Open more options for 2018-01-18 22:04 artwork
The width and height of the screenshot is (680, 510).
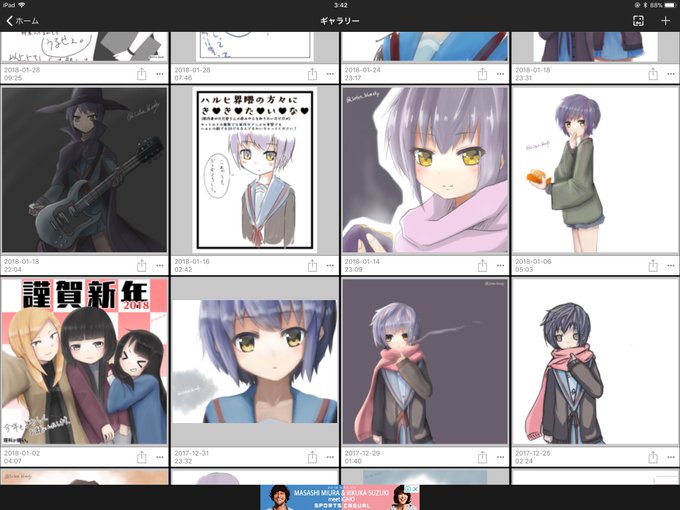[160, 265]
